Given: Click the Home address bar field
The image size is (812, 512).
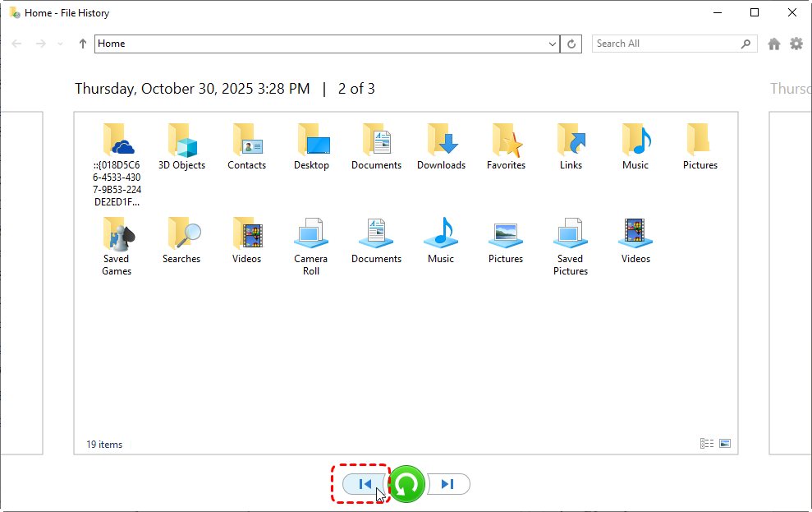Looking at the screenshot, I should coord(320,44).
